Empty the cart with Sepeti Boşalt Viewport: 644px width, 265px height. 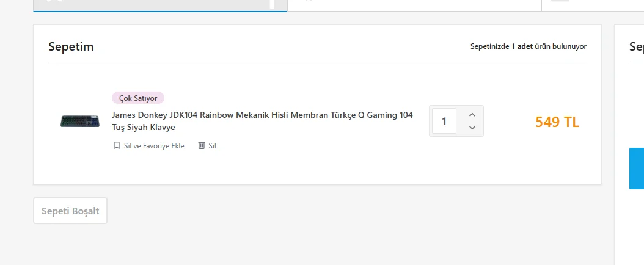point(70,211)
